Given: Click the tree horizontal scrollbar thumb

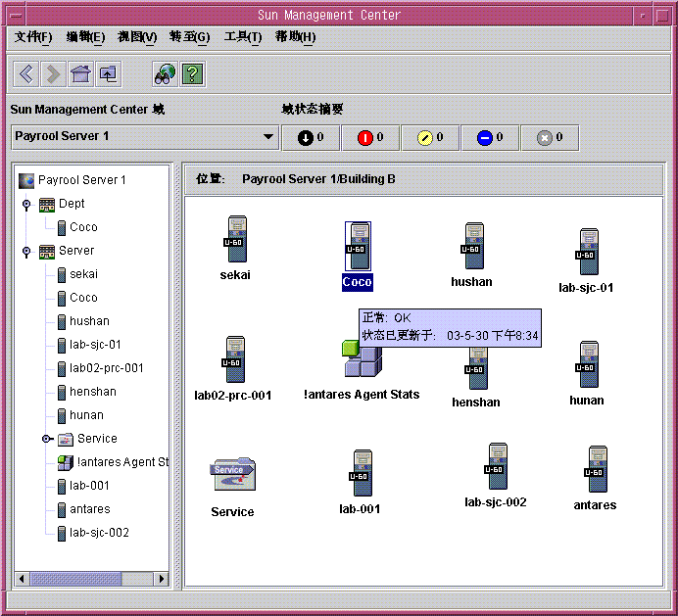Looking at the screenshot, I should point(75,579).
